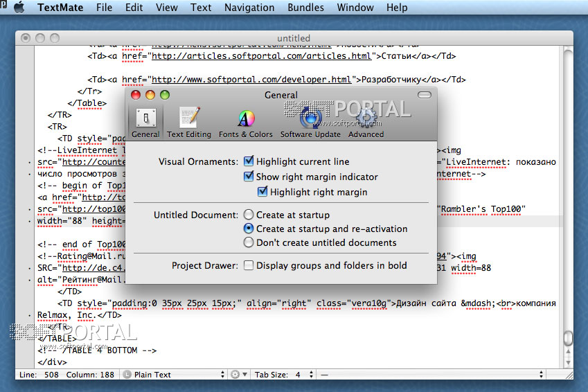Click the scroll down arrow of untitled window
The height and width of the screenshot is (392, 588).
pos(568,363)
